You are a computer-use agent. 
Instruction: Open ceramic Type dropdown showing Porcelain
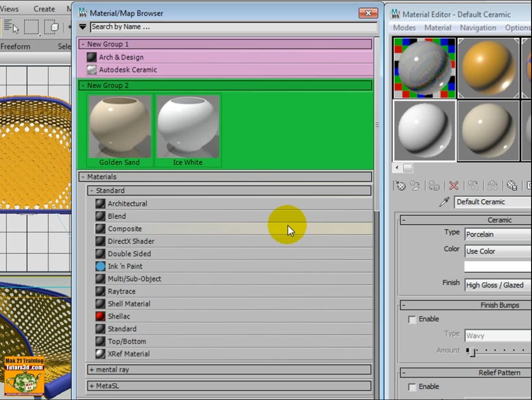point(498,234)
